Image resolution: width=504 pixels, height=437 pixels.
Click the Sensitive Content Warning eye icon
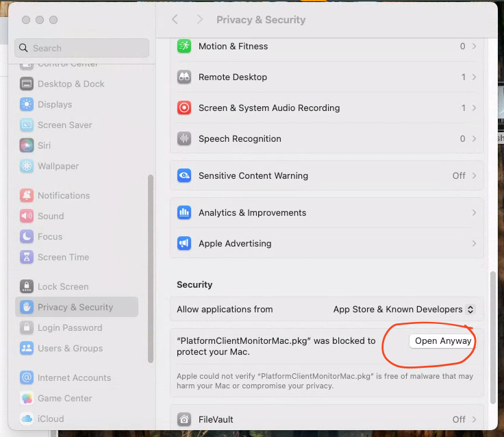[184, 175]
